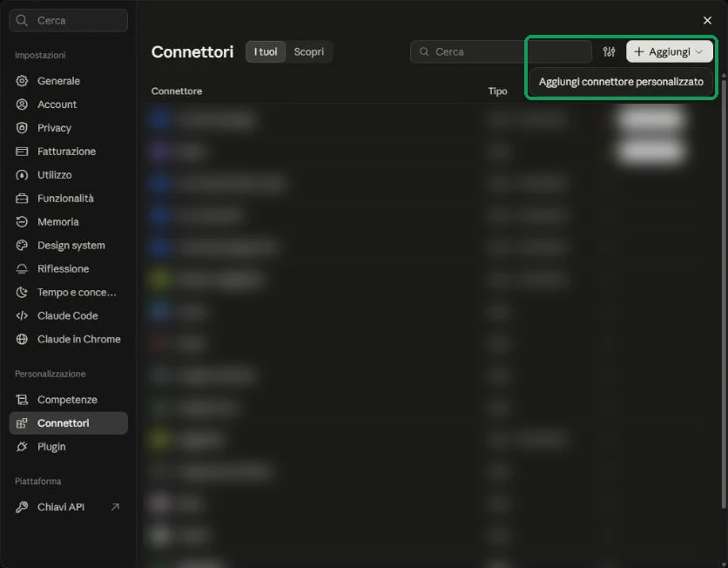The width and height of the screenshot is (728, 568).
Task: Click the Piattaforma section label
Action: pos(38,481)
